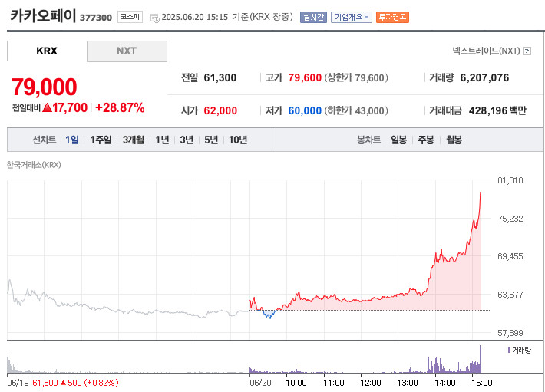
Task: Select the 3년 chart period
Action: click(187, 140)
